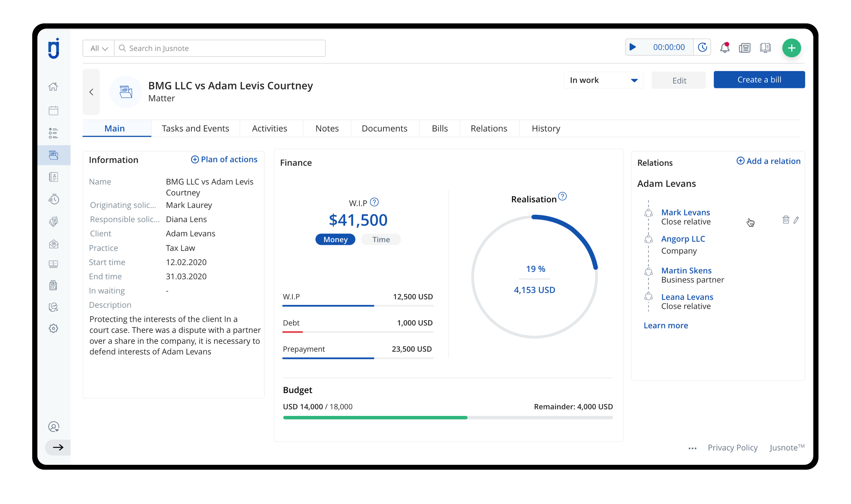Open the All search filter dropdown
The height and width of the screenshot is (504, 851).
pos(98,48)
